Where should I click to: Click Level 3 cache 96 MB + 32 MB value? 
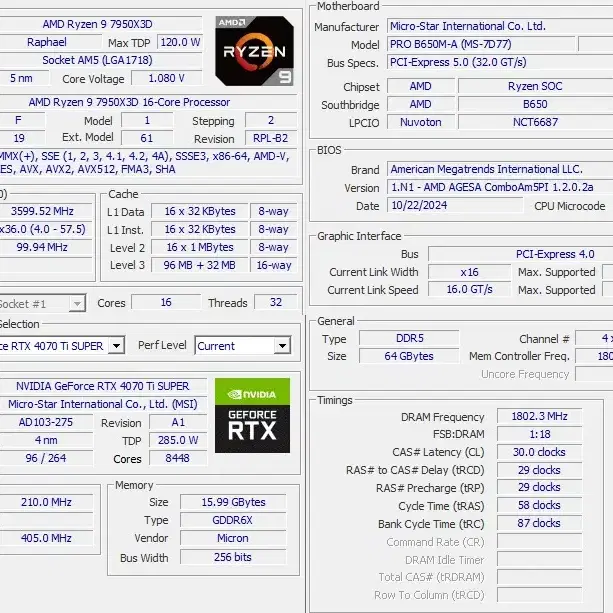click(200, 265)
